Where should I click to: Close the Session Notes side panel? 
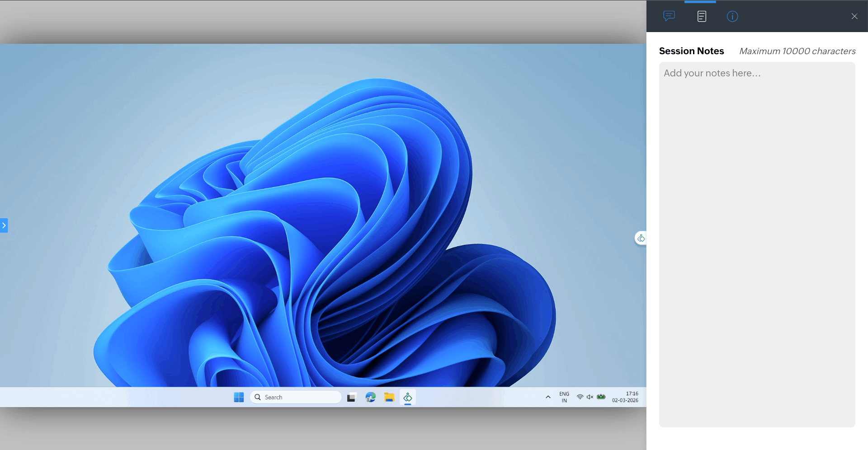[x=854, y=16]
